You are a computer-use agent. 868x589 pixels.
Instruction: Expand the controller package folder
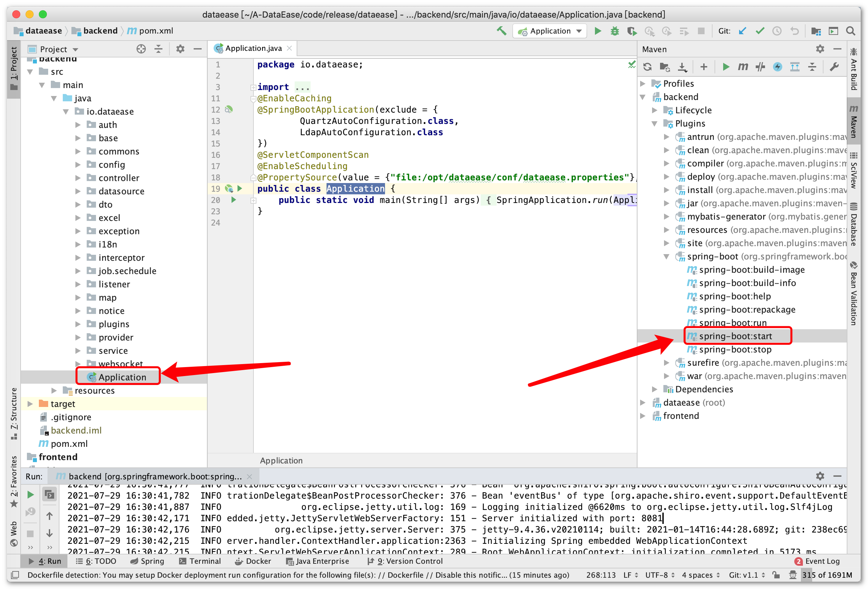point(78,178)
